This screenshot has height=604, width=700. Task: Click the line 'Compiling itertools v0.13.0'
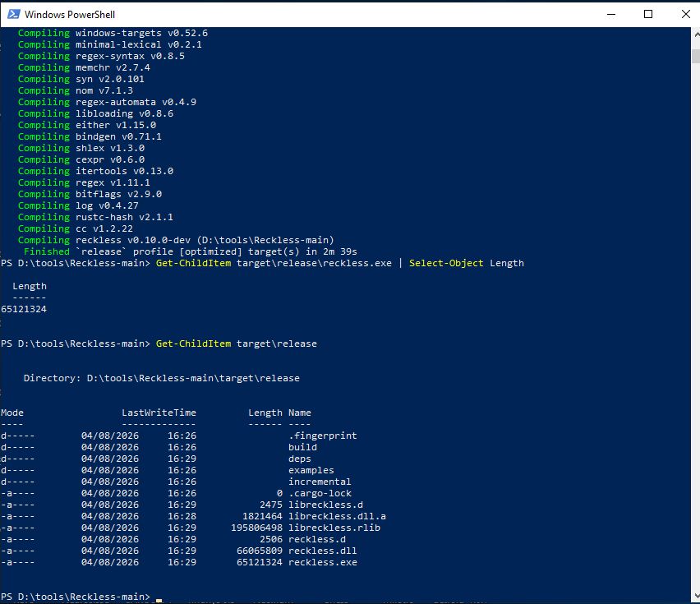tap(95, 171)
